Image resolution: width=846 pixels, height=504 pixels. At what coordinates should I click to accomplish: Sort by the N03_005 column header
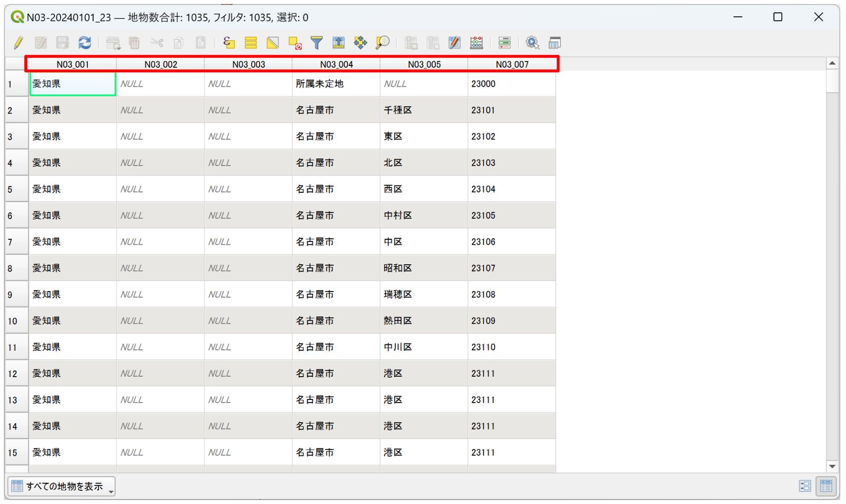(424, 64)
